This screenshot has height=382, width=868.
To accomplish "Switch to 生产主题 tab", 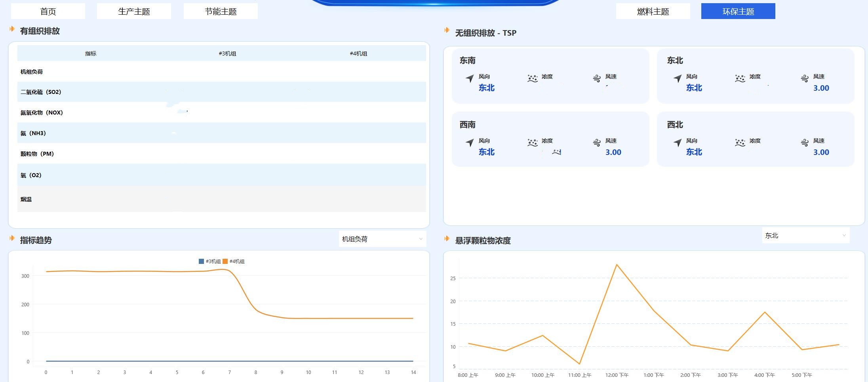I will click(134, 11).
